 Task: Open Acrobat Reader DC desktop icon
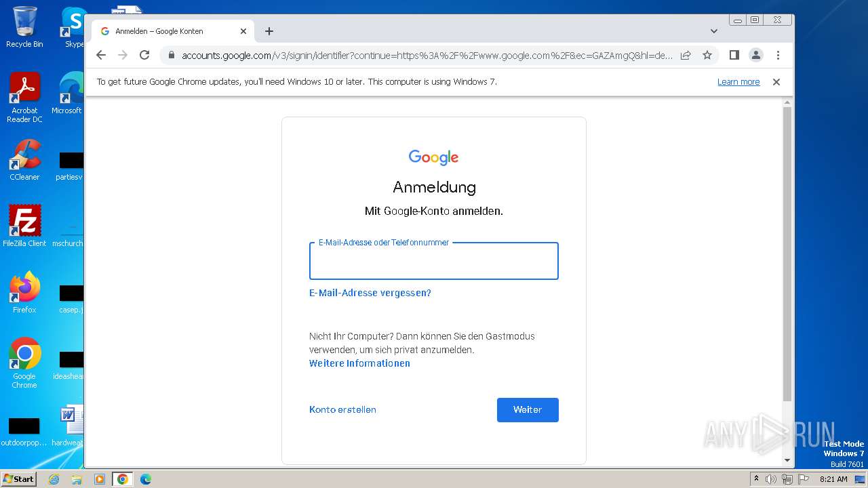(24, 98)
